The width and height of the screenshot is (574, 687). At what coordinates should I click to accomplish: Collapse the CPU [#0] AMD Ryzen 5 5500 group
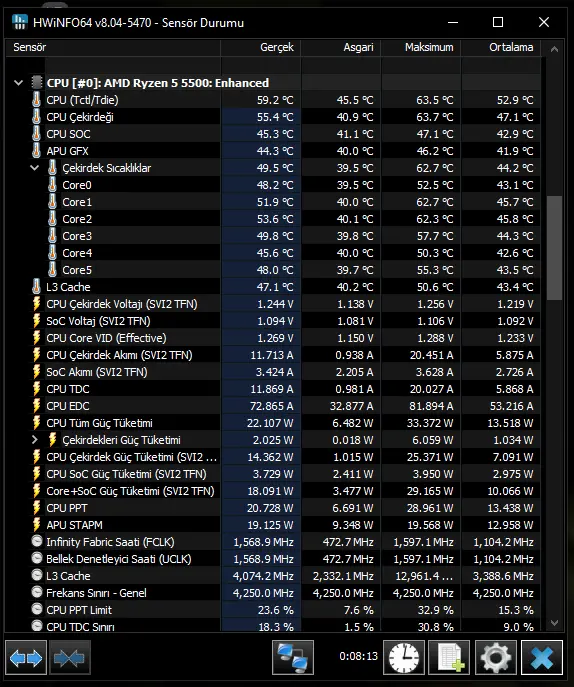(18, 82)
